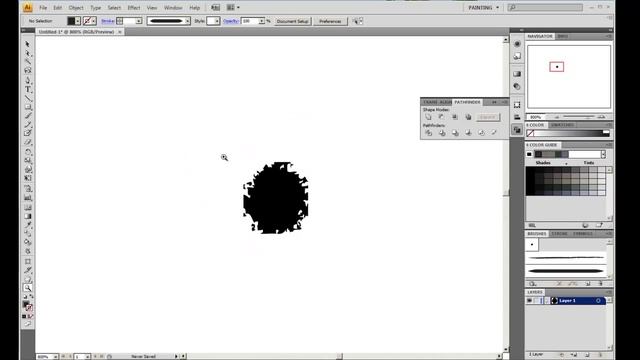Select the Rotate tool
The width and height of the screenshot is (640, 360).
tap(27, 151)
